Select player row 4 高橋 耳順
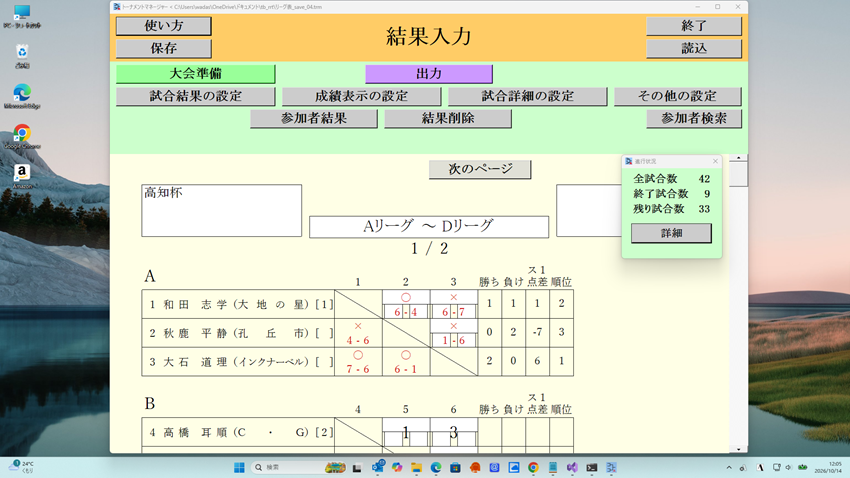The height and width of the screenshot is (478, 850). (238, 432)
